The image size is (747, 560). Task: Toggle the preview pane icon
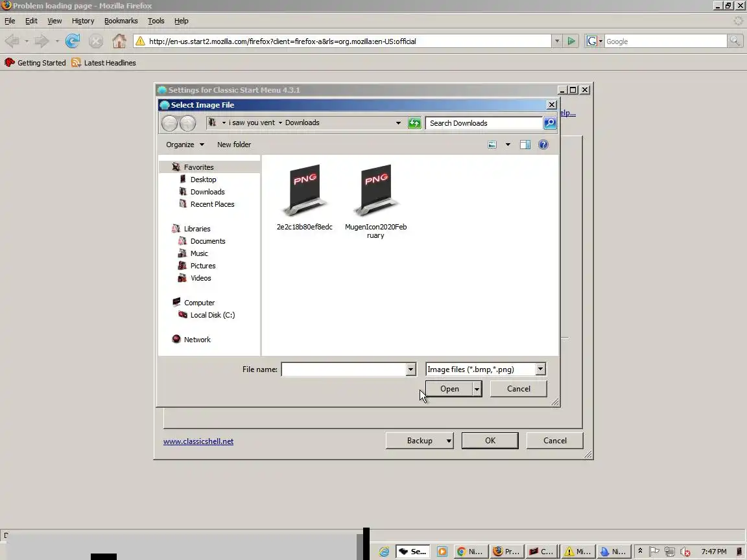tap(525, 145)
